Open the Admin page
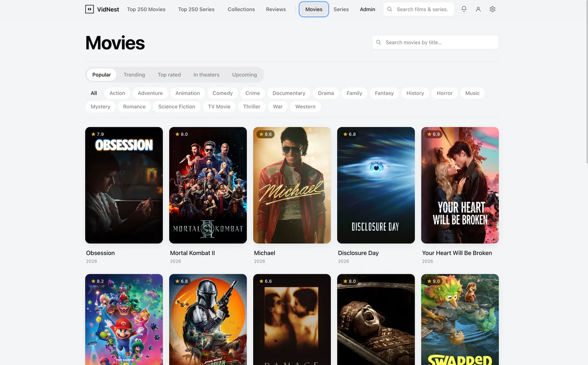588x365 pixels. [367, 9]
